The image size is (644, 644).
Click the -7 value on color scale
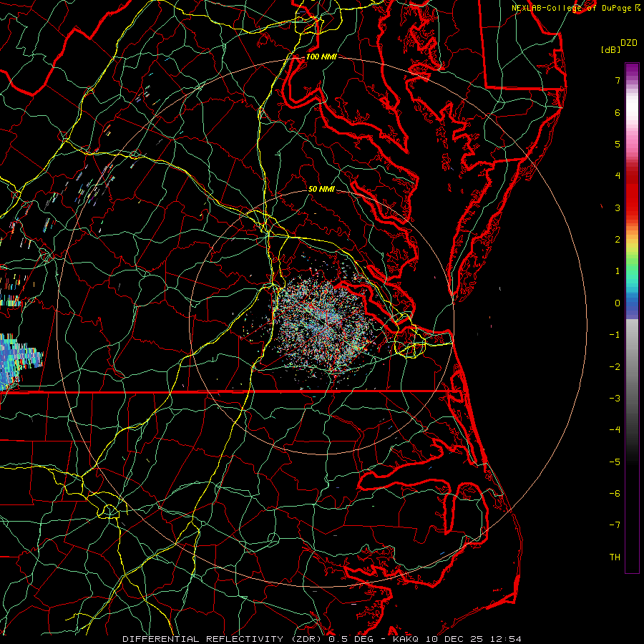[615, 525]
